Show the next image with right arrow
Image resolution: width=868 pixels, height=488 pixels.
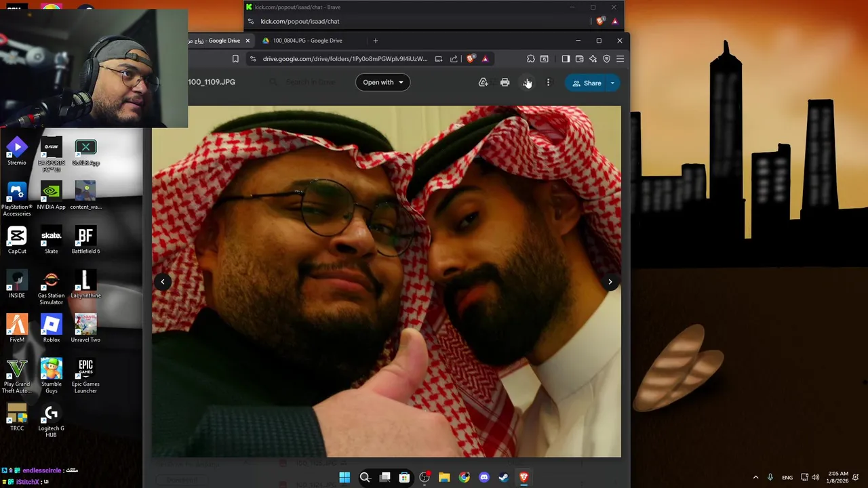610,282
